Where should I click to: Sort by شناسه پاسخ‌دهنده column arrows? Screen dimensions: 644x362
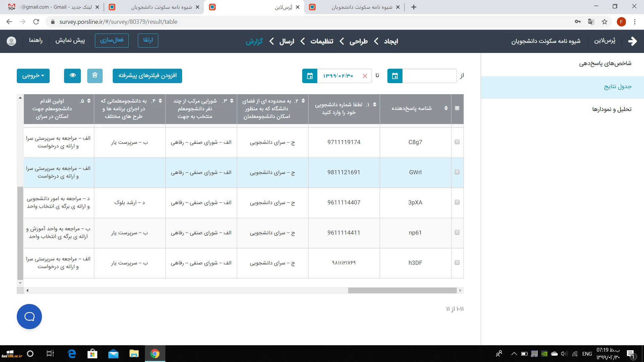click(x=446, y=108)
